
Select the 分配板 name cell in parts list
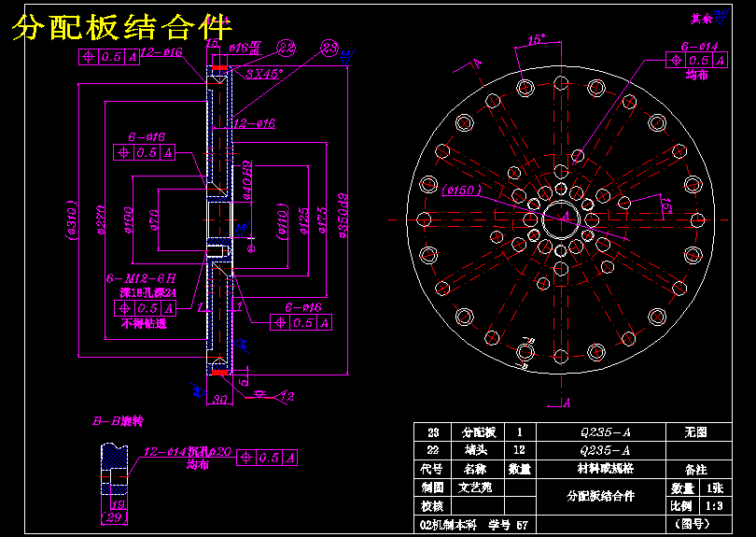pos(478,431)
